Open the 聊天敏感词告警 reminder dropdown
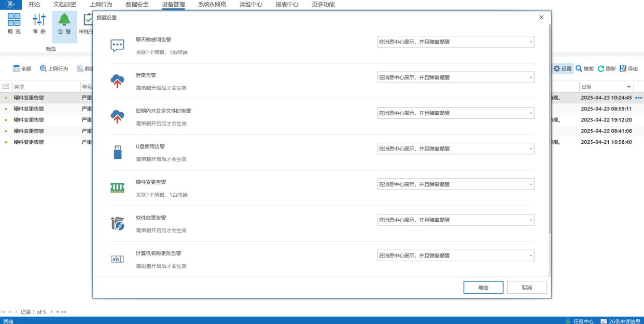Screen dimensions: 644x324 pos(456,42)
